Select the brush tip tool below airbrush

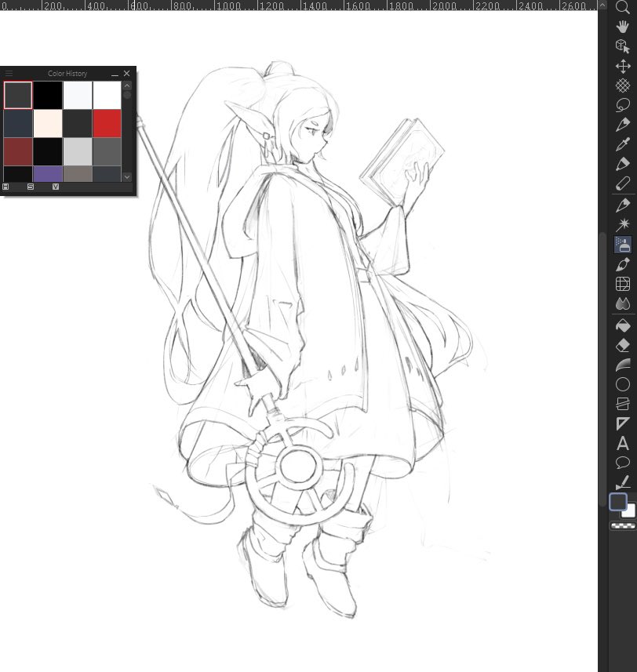point(622,264)
